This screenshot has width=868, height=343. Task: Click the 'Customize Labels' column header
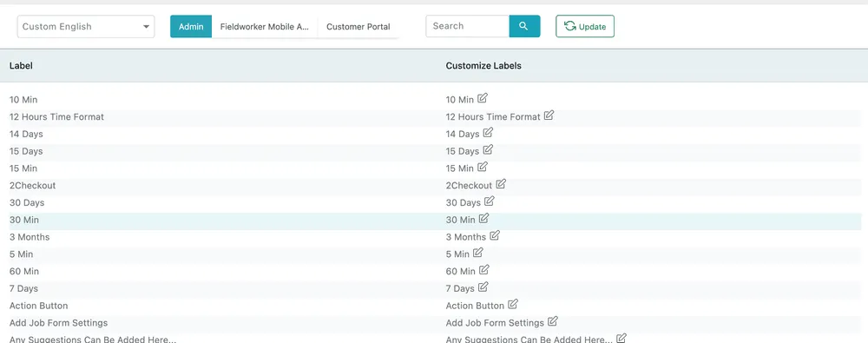483,65
